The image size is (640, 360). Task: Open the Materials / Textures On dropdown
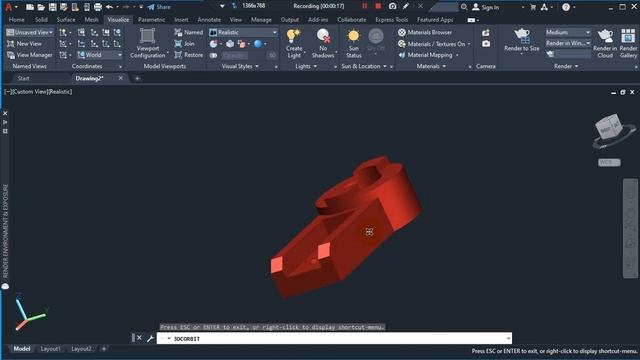(434, 44)
